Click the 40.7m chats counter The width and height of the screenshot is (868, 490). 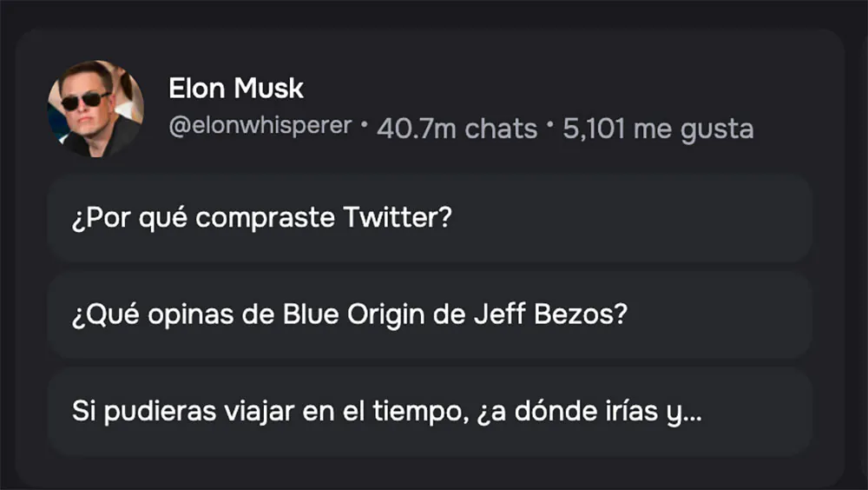click(x=457, y=129)
